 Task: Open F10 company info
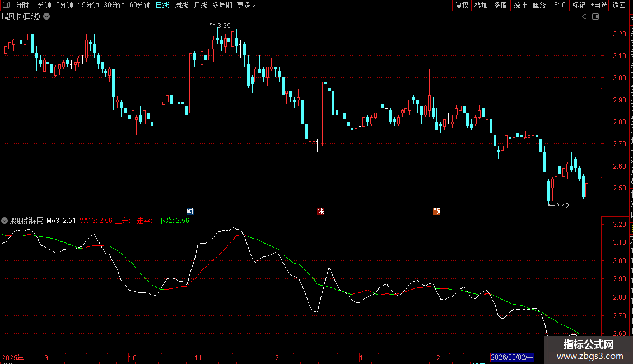pos(560,5)
